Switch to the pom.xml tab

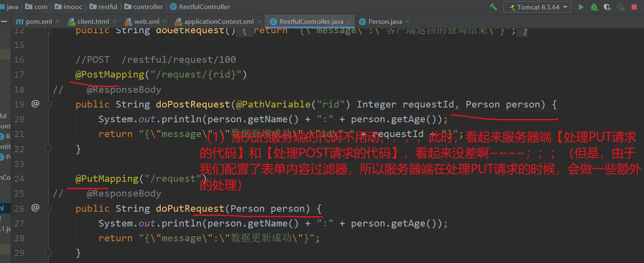coord(39,21)
